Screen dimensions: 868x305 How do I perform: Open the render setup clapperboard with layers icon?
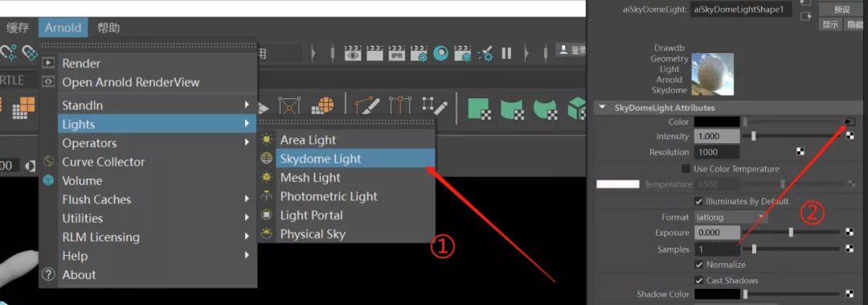click(x=462, y=53)
